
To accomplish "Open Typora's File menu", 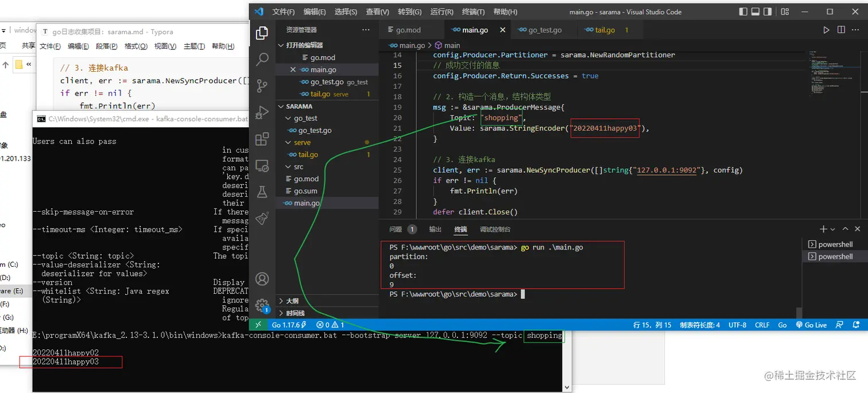I will point(50,46).
